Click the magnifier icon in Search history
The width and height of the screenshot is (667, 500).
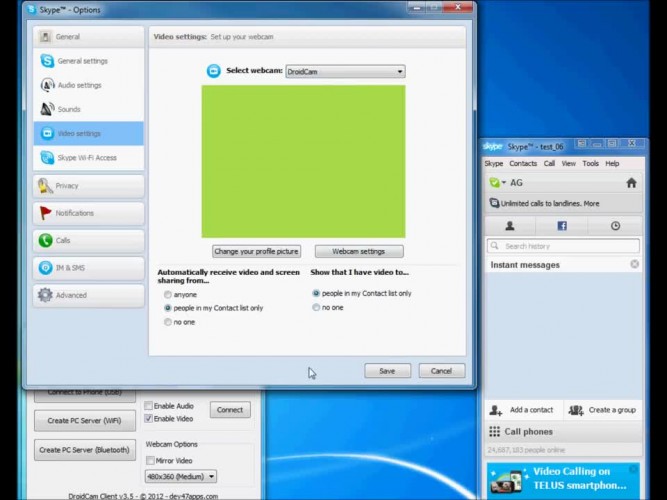[x=494, y=246]
